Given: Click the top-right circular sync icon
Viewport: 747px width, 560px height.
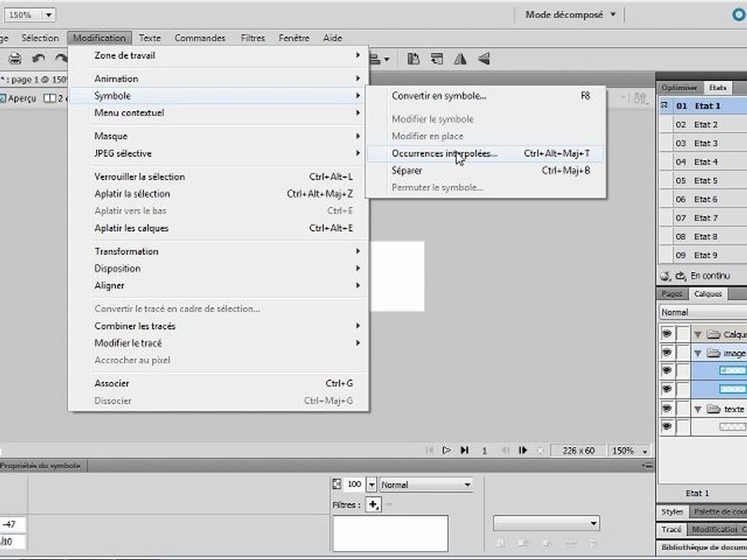Looking at the screenshot, I should [739, 15].
